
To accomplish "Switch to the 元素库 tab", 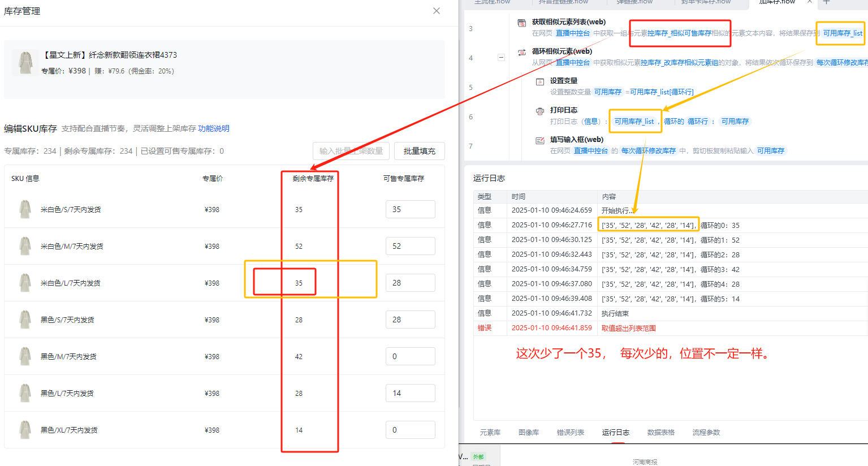I will coord(490,432).
